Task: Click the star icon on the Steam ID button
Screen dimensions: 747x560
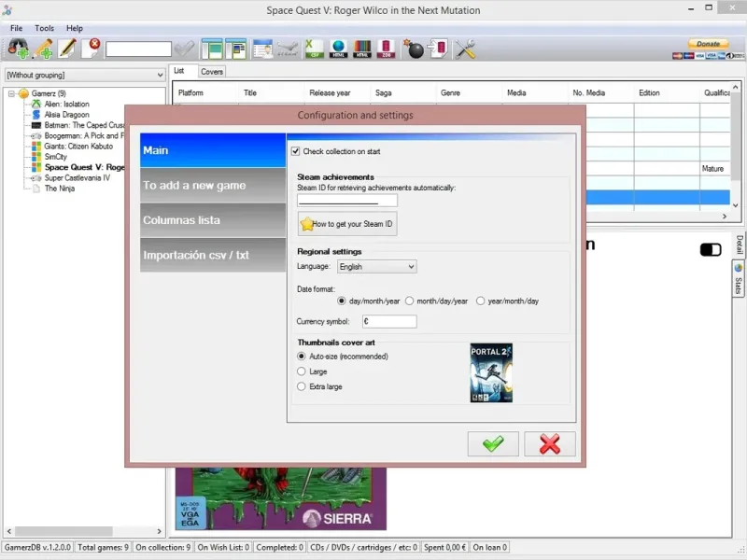Action: click(x=307, y=224)
